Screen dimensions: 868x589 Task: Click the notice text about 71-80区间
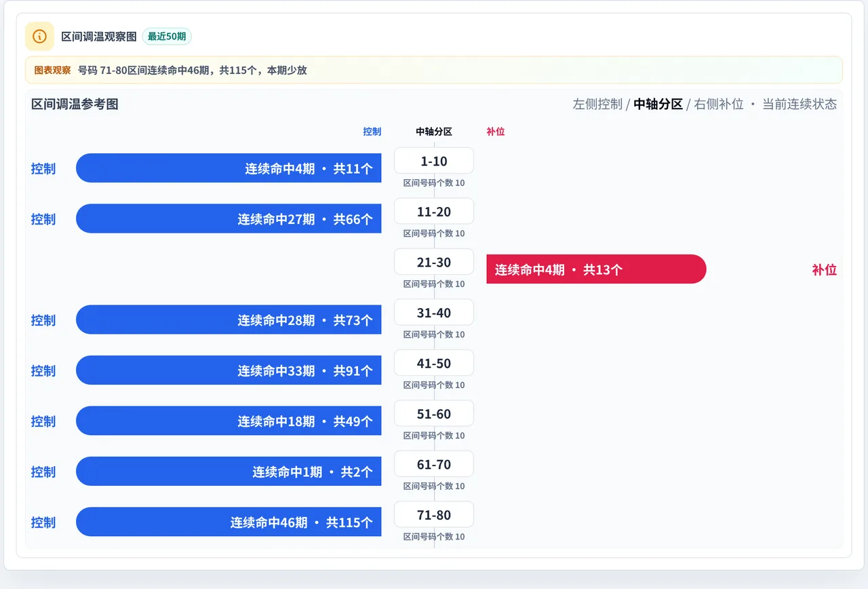192,70
